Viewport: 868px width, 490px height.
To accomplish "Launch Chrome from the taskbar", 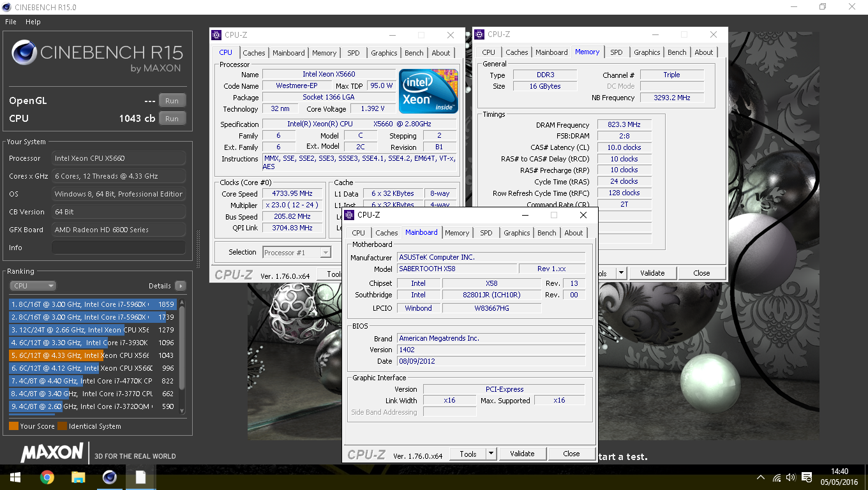I will (x=47, y=477).
